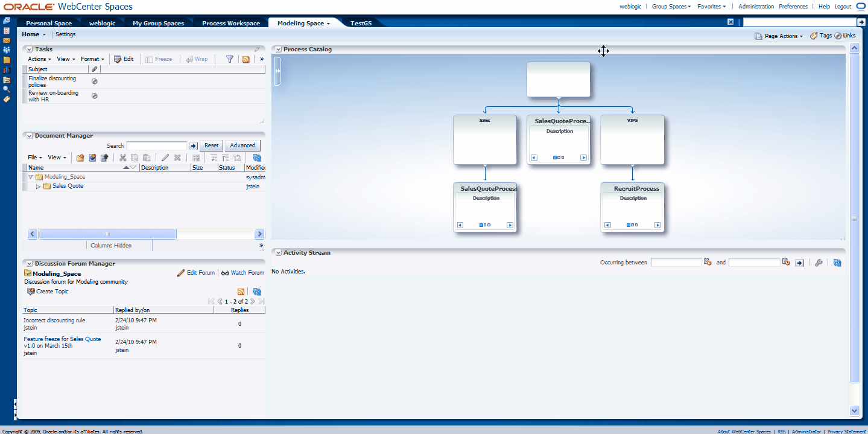Click the Edit button in Tasks toolbar
The width and height of the screenshot is (868, 434).
click(x=124, y=59)
